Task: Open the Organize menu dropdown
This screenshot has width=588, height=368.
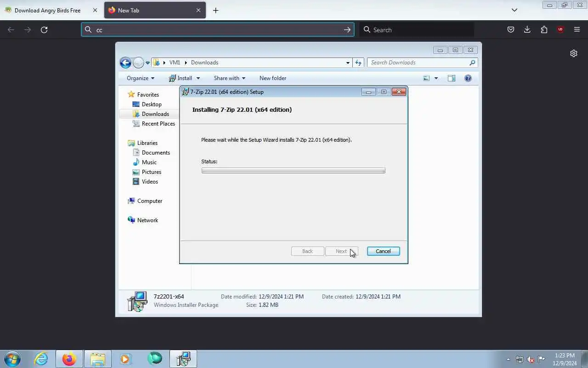Action: [x=141, y=78]
